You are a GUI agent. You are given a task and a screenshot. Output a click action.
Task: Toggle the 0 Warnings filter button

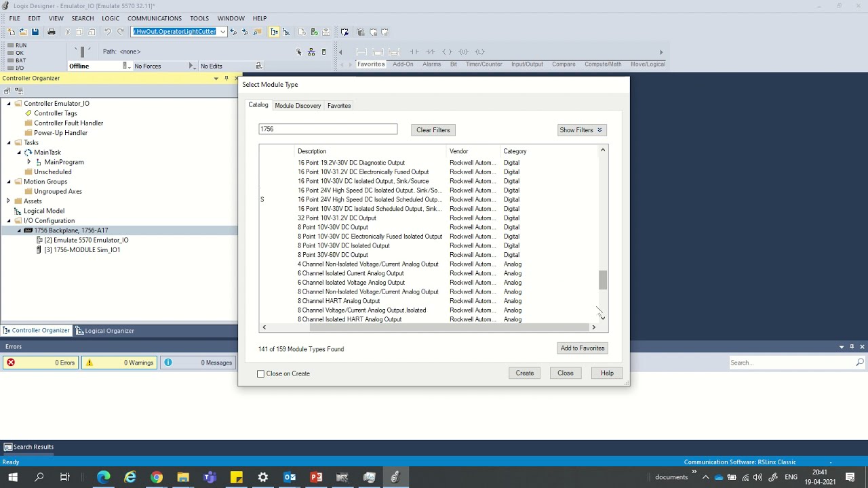point(119,363)
